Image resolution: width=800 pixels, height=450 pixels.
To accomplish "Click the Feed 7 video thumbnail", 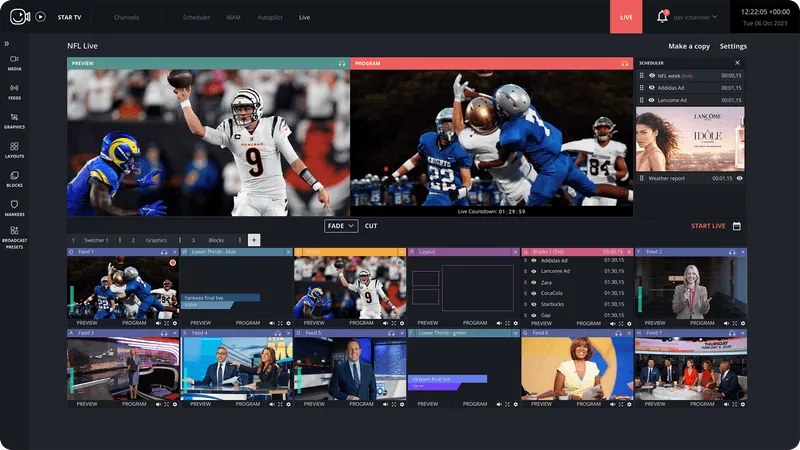I will 691,369.
